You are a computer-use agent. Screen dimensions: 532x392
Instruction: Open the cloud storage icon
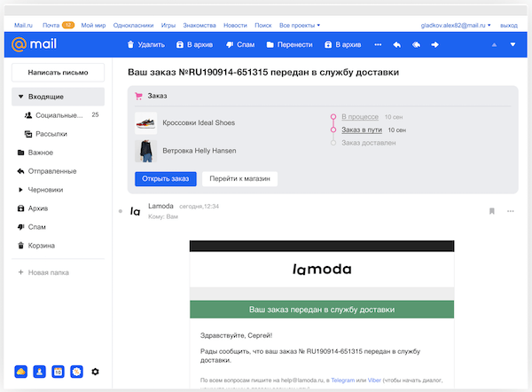click(20, 372)
